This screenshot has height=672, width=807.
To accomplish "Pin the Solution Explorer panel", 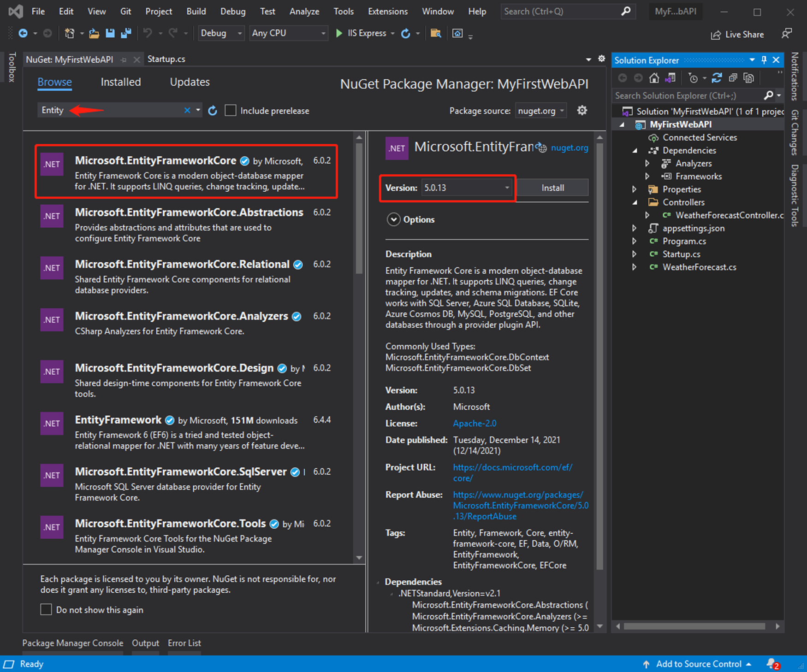I will tap(764, 60).
